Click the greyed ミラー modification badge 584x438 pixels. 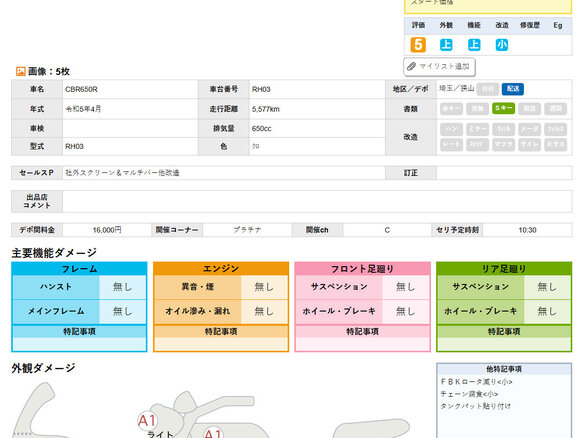click(477, 129)
